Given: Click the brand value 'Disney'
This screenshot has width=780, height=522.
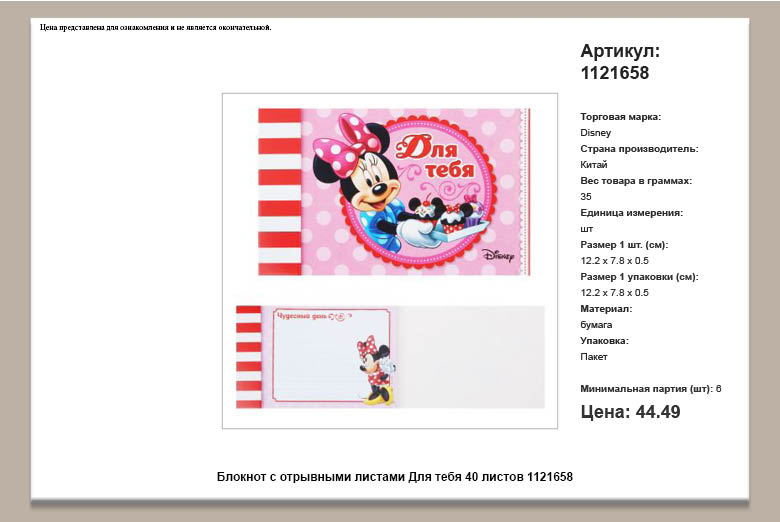Looking at the screenshot, I should tap(595, 133).
